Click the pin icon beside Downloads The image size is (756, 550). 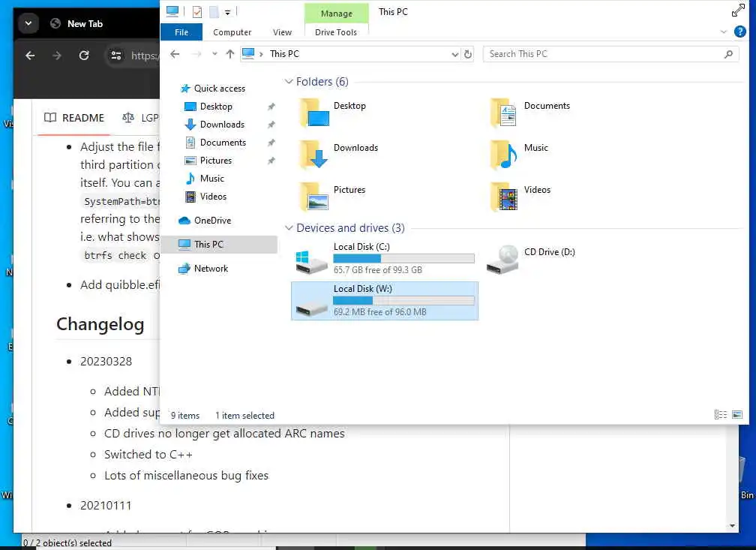[x=271, y=125]
